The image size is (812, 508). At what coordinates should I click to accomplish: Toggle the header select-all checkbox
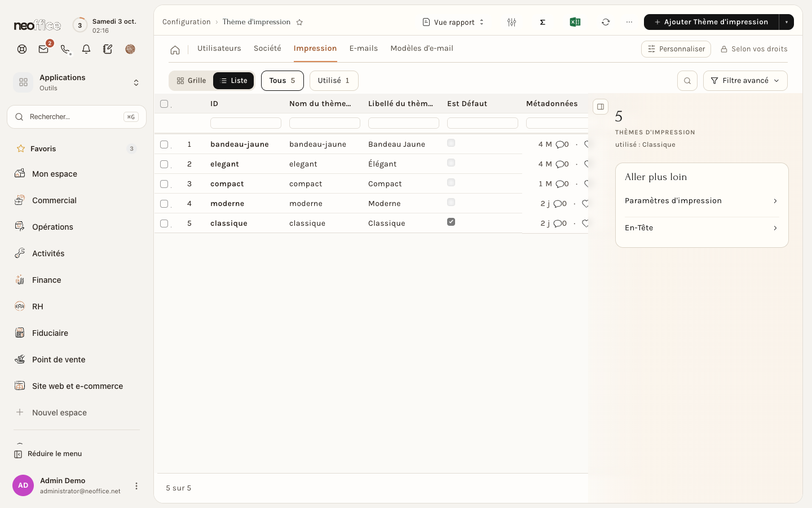coord(164,104)
